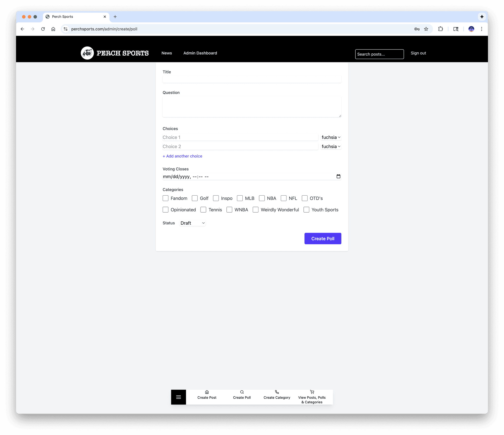The height and width of the screenshot is (435, 504).
Task: Check the NBA category checkbox
Action: point(262,198)
